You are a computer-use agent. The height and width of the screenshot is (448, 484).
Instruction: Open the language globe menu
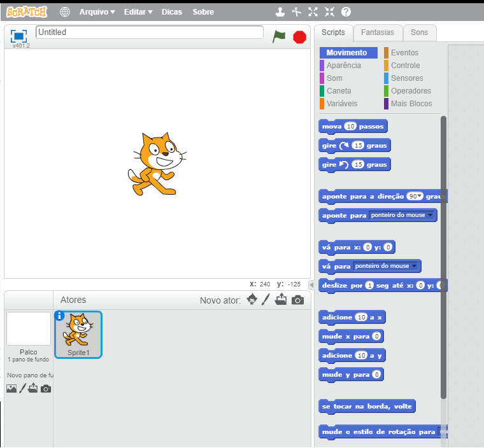(65, 12)
